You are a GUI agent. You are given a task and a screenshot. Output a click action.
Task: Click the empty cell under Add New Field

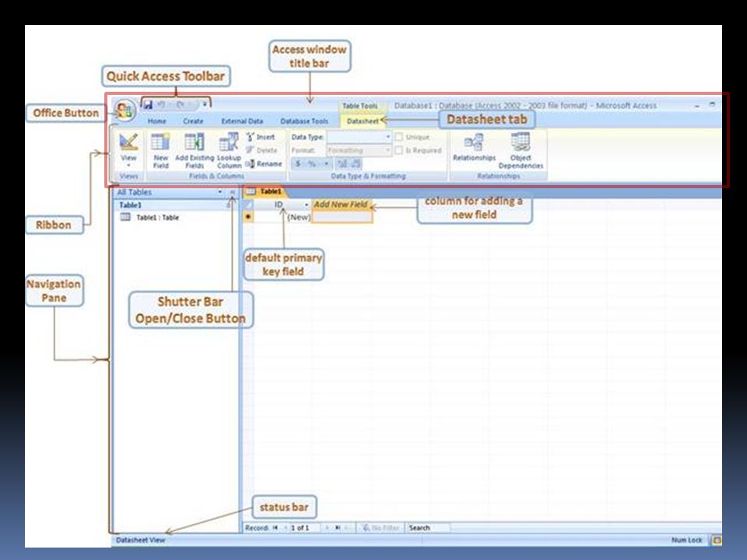tap(341, 217)
